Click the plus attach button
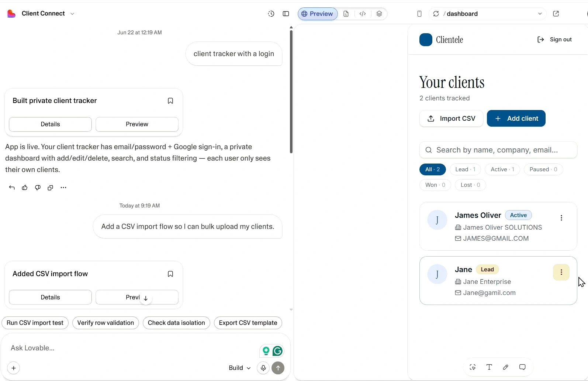588x381 pixels. (14, 368)
